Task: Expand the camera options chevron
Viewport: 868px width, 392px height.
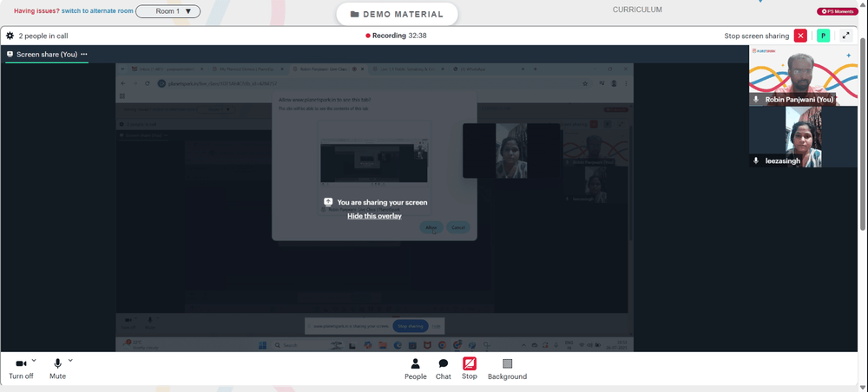Action: click(x=34, y=361)
